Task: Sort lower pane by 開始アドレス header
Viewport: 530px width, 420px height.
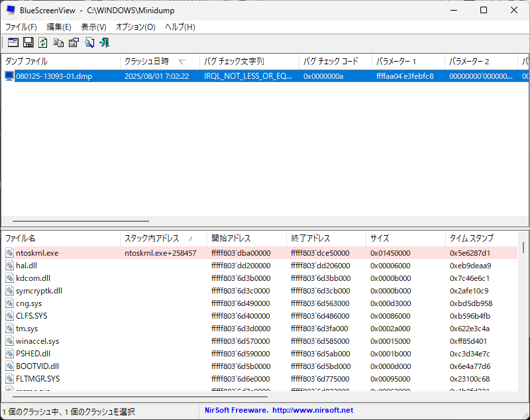Action: point(246,238)
